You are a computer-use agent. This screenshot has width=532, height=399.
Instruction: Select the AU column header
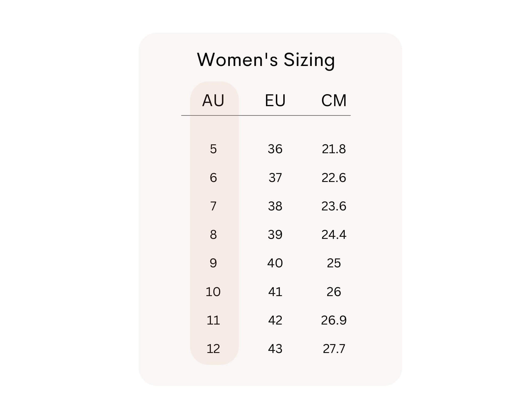click(x=213, y=101)
